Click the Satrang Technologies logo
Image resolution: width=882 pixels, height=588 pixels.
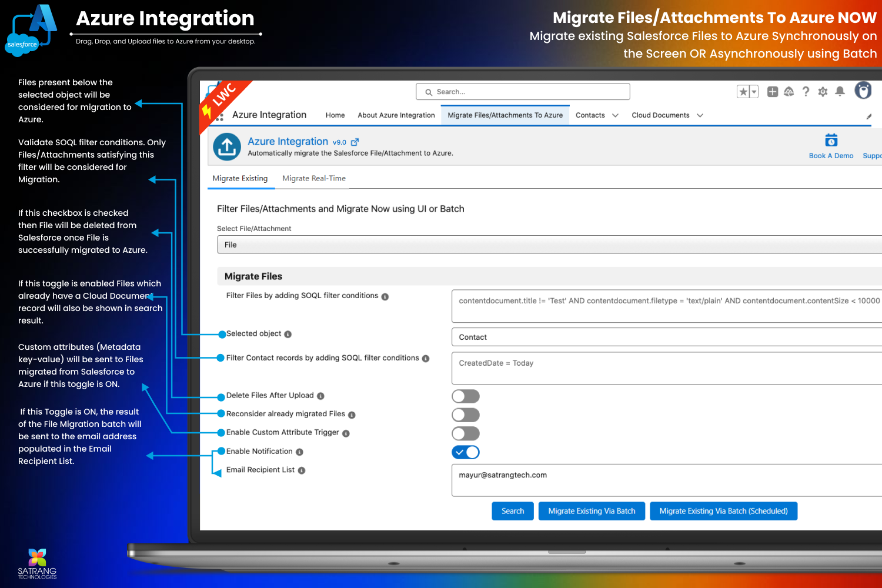coord(37,564)
